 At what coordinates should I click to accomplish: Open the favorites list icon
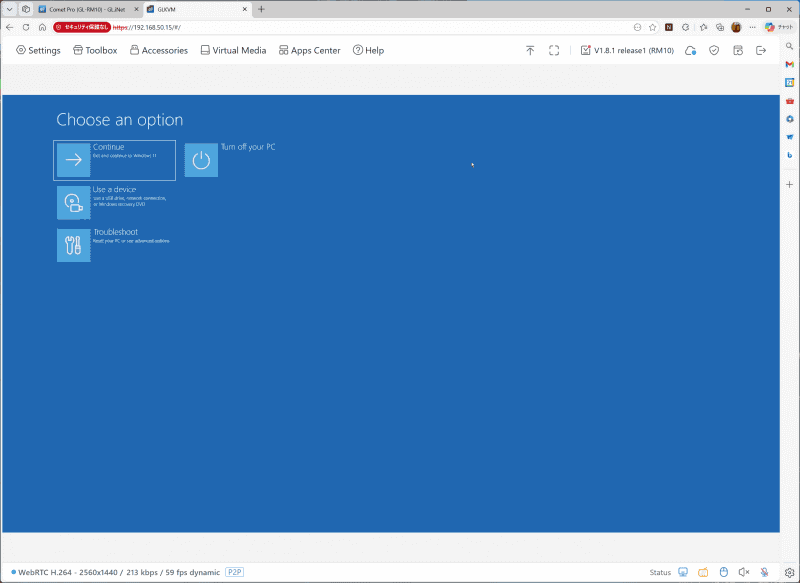pyautogui.click(x=704, y=27)
